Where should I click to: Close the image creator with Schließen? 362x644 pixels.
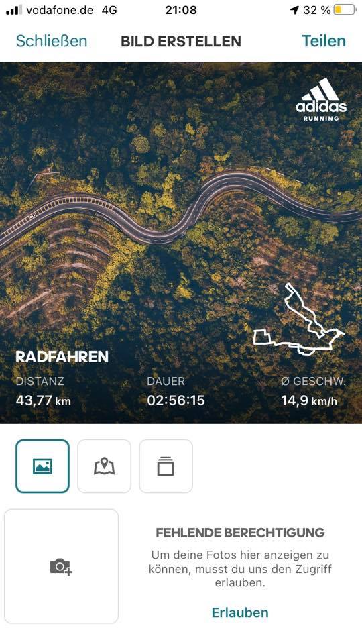52,41
